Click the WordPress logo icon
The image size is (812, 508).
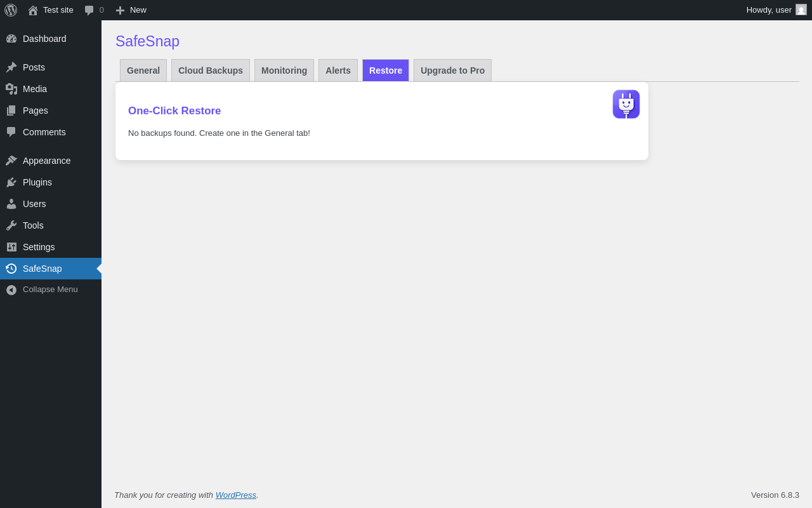[11, 10]
